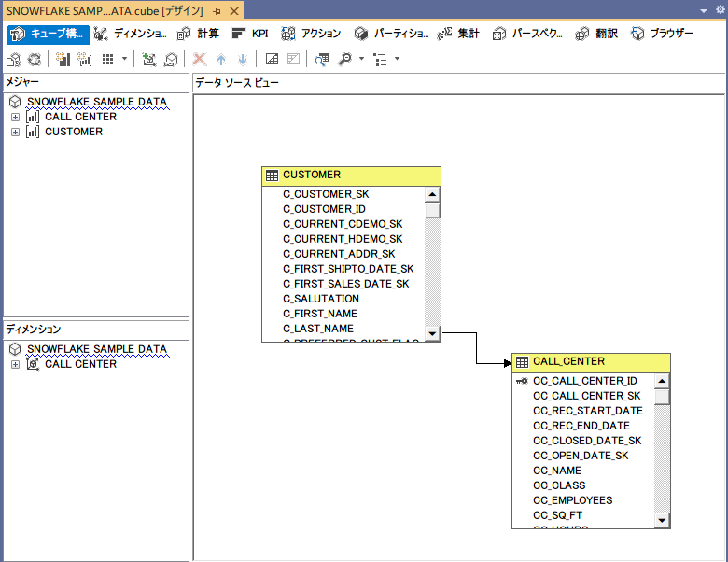Open the パーティション tab
The image size is (728, 562).
tap(391, 34)
